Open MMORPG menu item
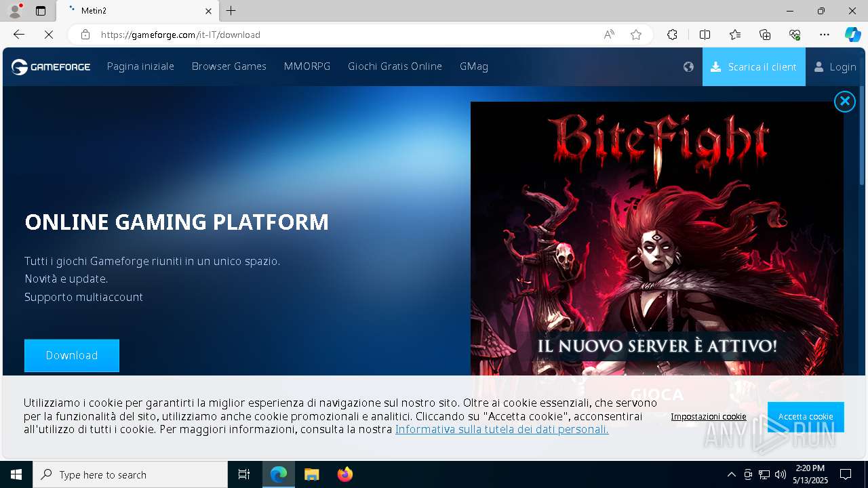This screenshot has width=868, height=488. [307, 66]
